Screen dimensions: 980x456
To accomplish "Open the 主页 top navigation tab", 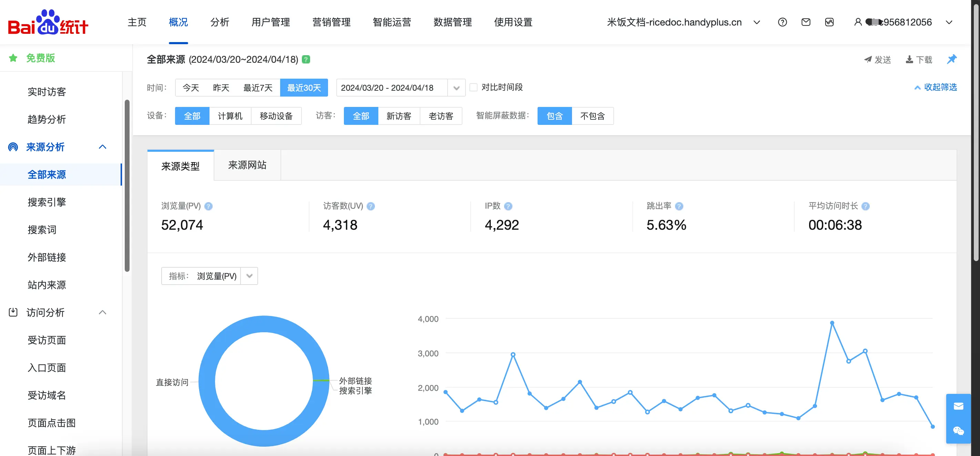I will 137,22.
